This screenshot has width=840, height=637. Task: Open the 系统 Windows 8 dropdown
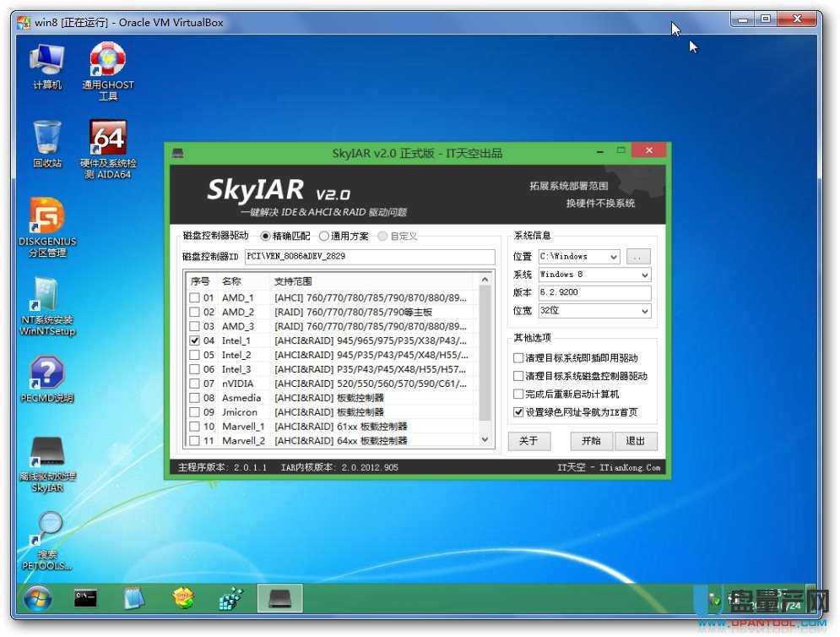pyautogui.click(x=644, y=275)
